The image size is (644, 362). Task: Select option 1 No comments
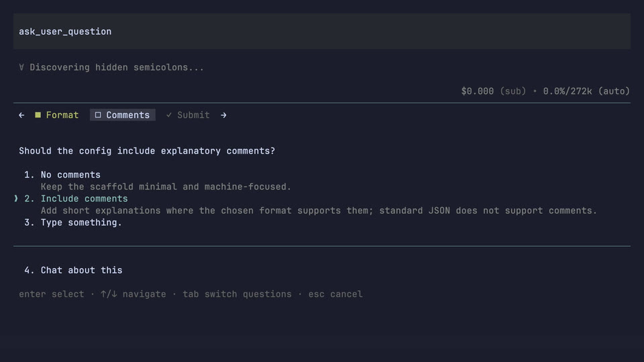[62, 175]
